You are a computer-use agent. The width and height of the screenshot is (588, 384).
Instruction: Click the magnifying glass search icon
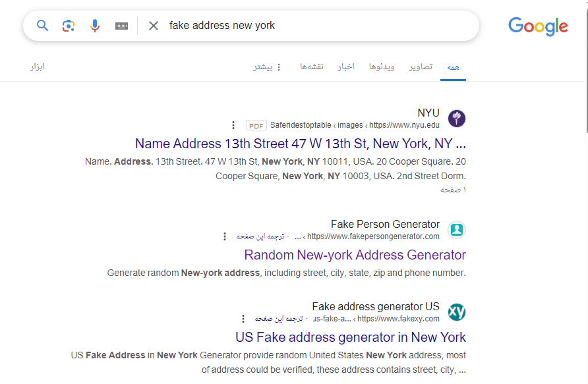pos(42,26)
